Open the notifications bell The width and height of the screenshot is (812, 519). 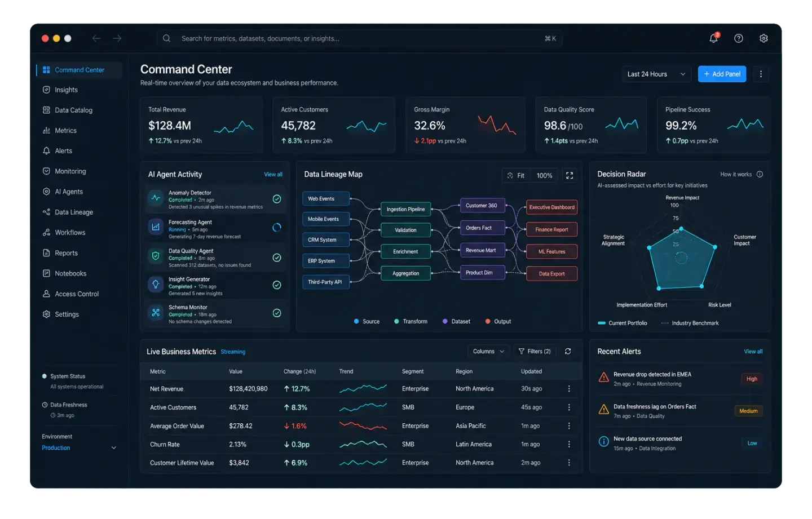click(x=714, y=38)
